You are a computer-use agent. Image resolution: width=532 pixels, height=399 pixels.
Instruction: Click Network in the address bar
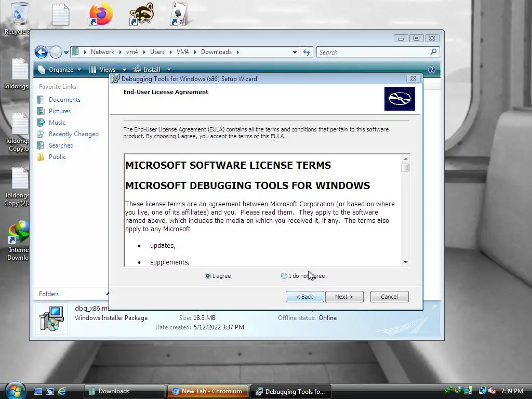coord(102,52)
